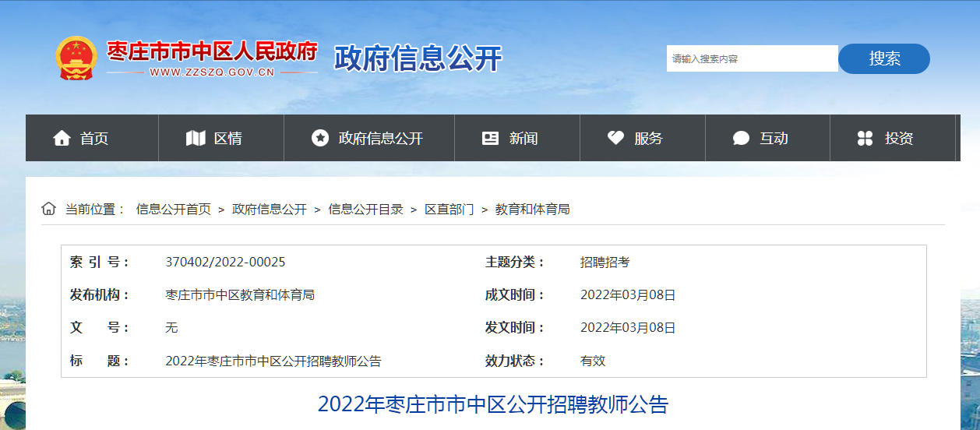980x430 pixels.
Task: Click the blue article heading 2022年枣庄市市中区公开招聘教师公告
Action: (x=493, y=404)
